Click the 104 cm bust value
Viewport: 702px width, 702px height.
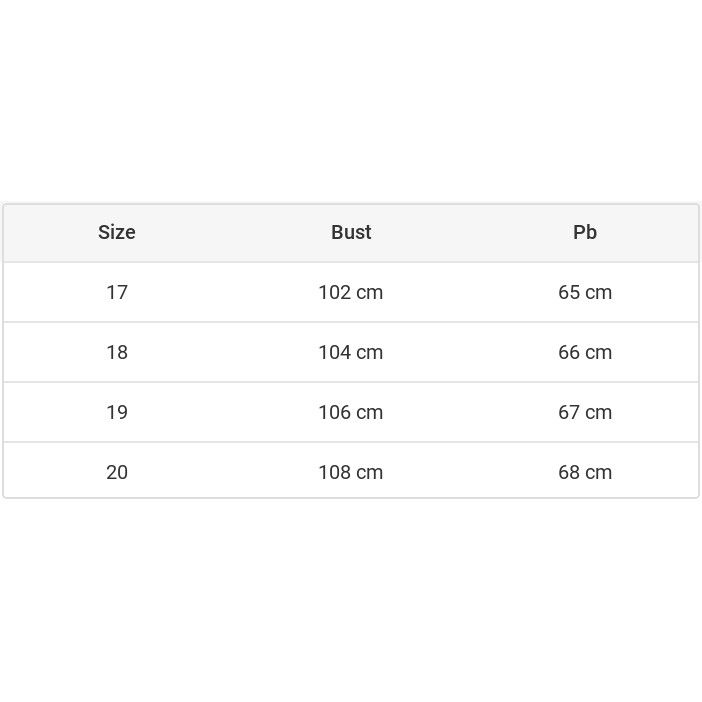click(x=350, y=352)
